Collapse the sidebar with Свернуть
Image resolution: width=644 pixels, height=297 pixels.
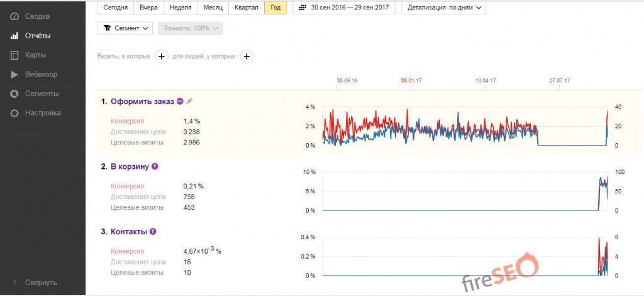pos(40,283)
